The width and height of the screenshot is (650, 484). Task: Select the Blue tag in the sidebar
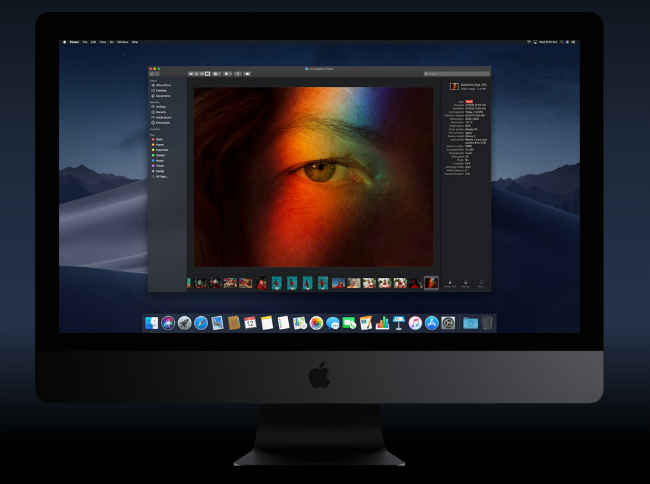[x=158, y=161]
